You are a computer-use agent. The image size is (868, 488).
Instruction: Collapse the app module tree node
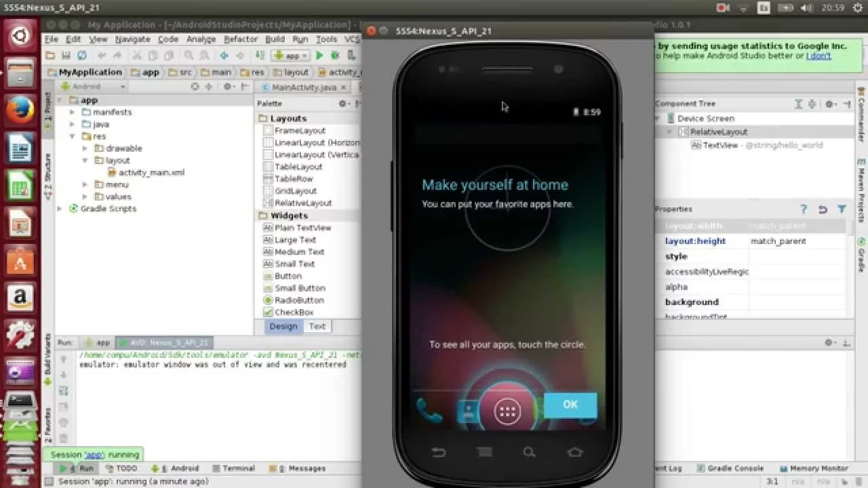[x=60, y=100]
